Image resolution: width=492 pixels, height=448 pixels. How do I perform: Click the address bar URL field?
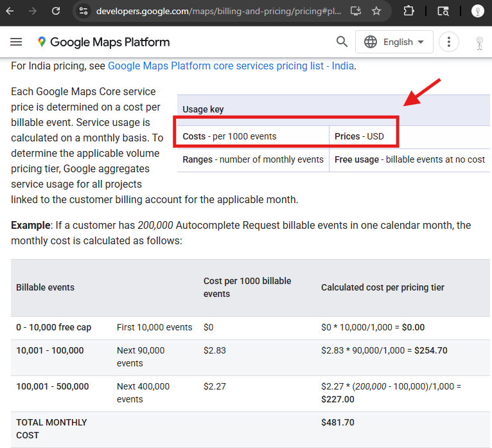(x=218, y=12)
